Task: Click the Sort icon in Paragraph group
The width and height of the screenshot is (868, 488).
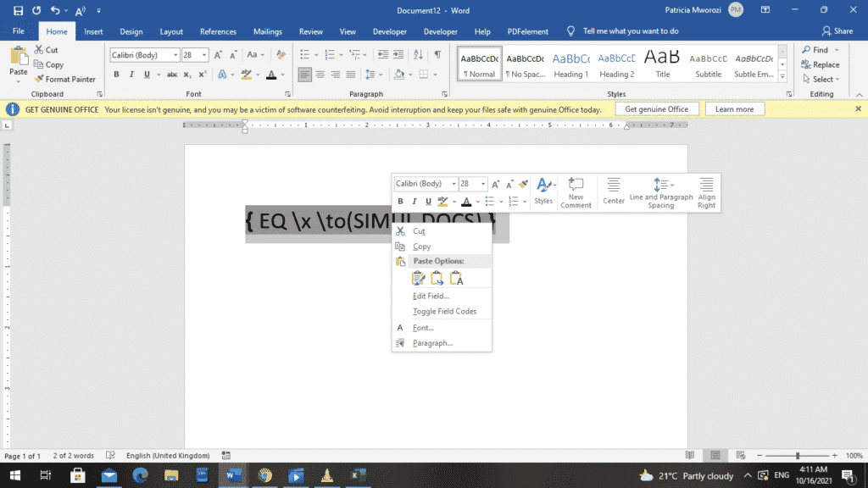Action: [x=417, y=53]
